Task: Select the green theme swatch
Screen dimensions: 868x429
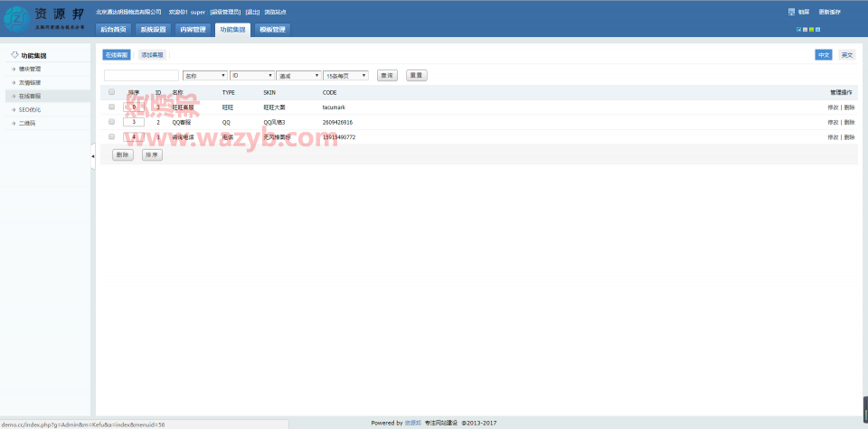Action: [812, 30]
